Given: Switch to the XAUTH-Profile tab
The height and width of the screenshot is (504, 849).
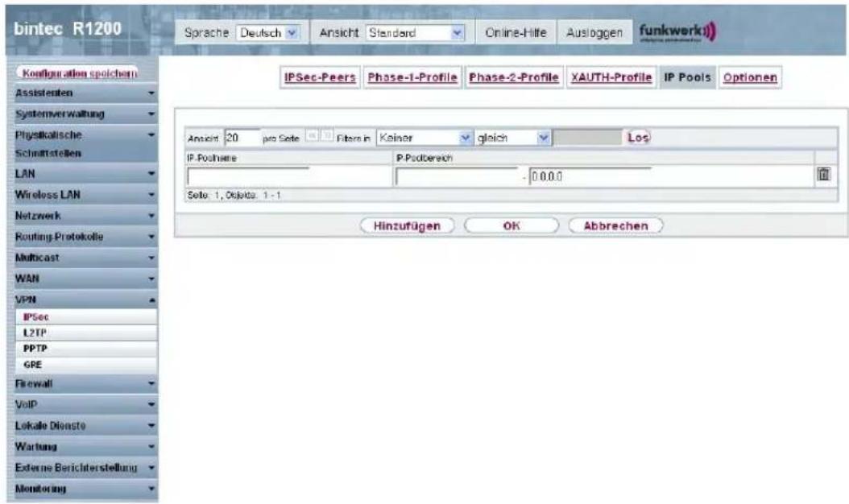Looking at the screenshot, I should (611, 77).
